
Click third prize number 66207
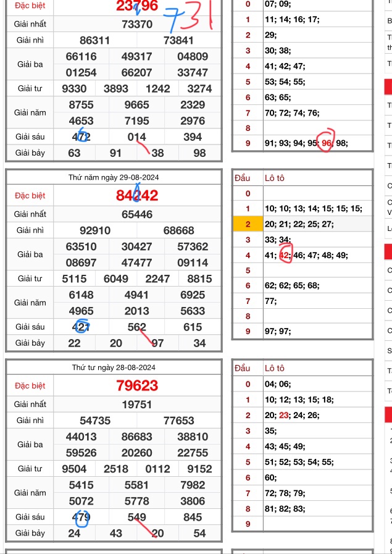point(136,72)
